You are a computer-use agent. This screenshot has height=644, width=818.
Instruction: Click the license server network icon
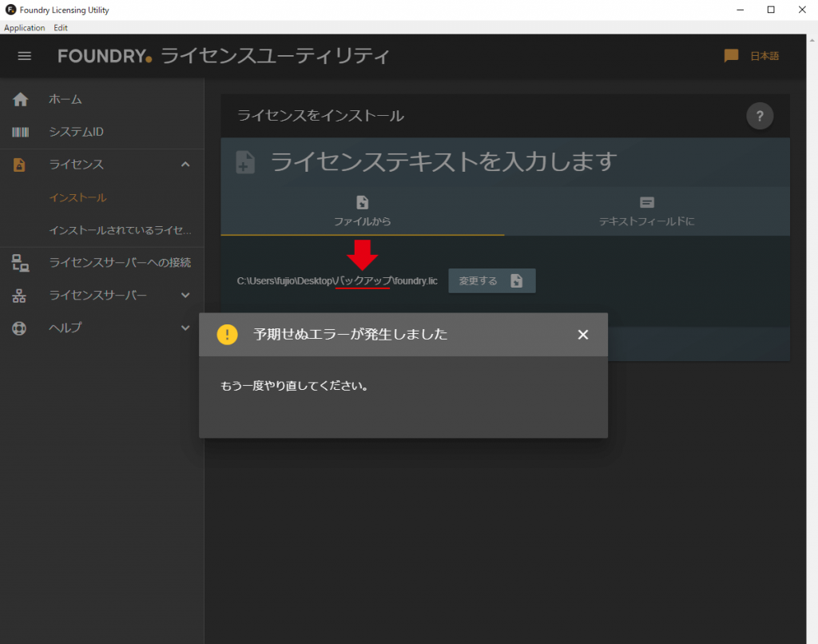[x=19, y=296]
